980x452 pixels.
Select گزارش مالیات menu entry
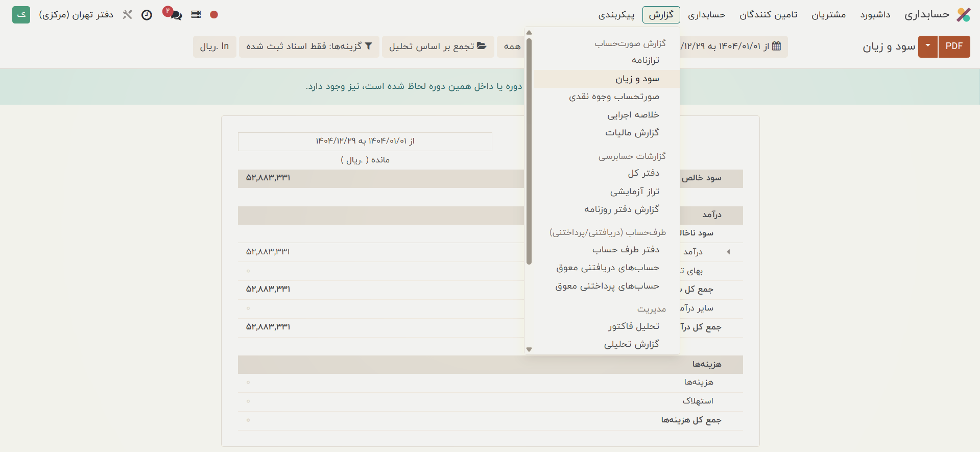click(632, 133)
